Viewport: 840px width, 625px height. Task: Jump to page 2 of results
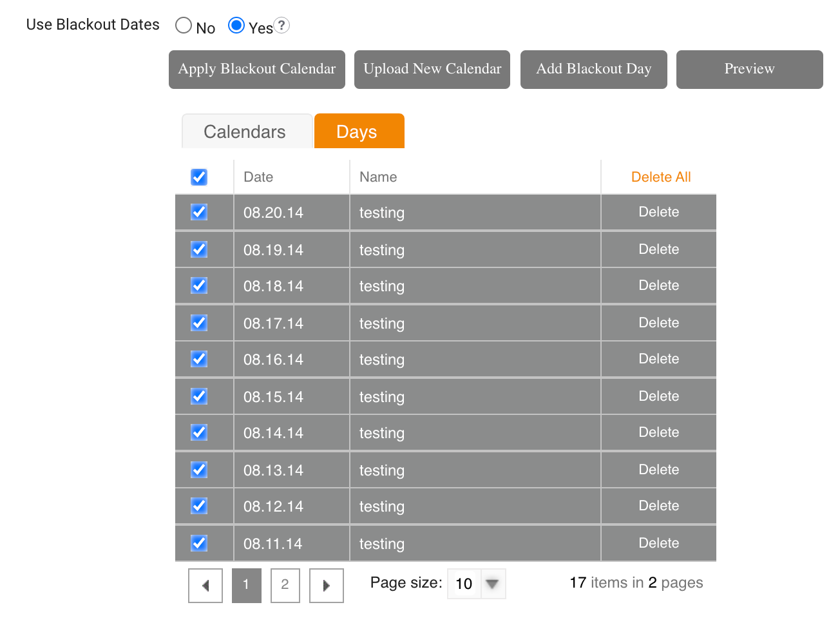click(x=285, y=585)
